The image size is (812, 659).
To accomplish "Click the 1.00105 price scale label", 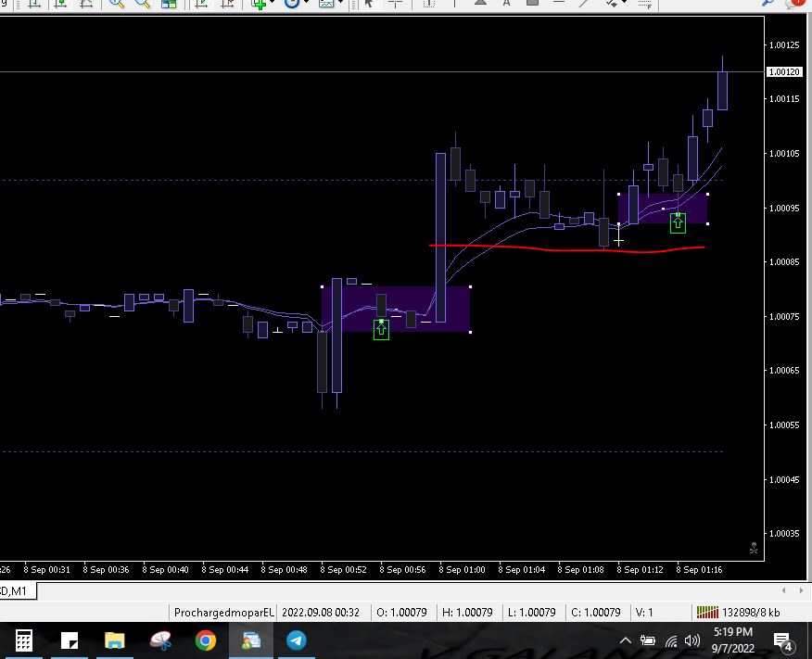I will [x=784, y=153].
